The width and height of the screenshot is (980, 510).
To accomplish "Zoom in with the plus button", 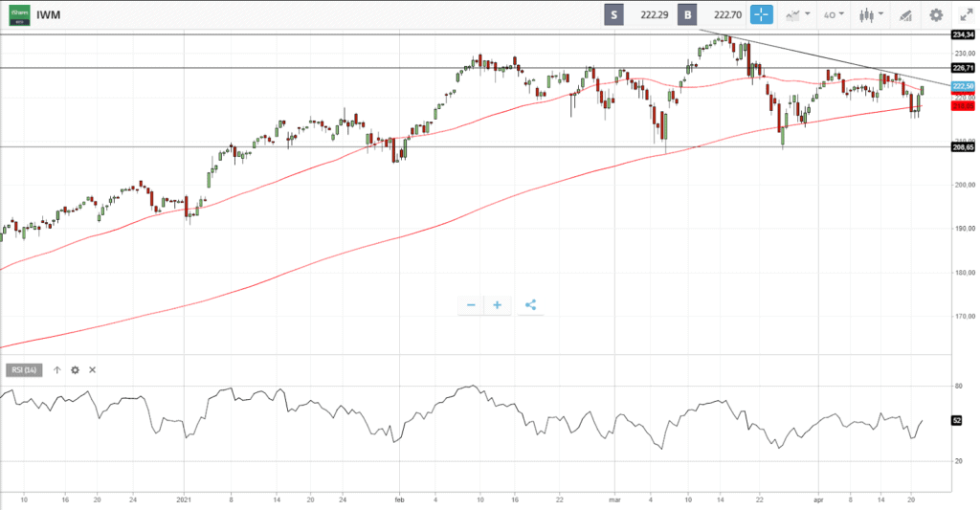I will tap(498, 305).
